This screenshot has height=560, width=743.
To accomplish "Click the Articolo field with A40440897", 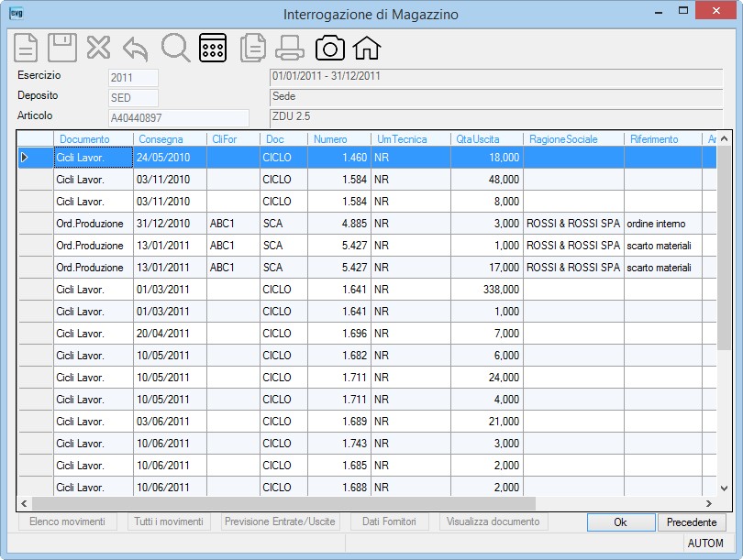I will coord(179,118).
